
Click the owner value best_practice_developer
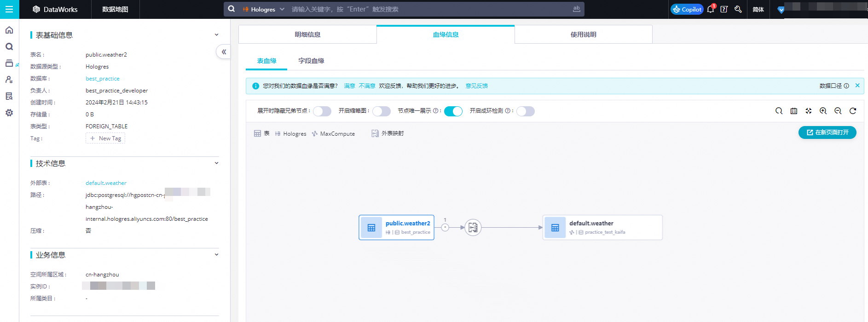click(x=116, y=91)
